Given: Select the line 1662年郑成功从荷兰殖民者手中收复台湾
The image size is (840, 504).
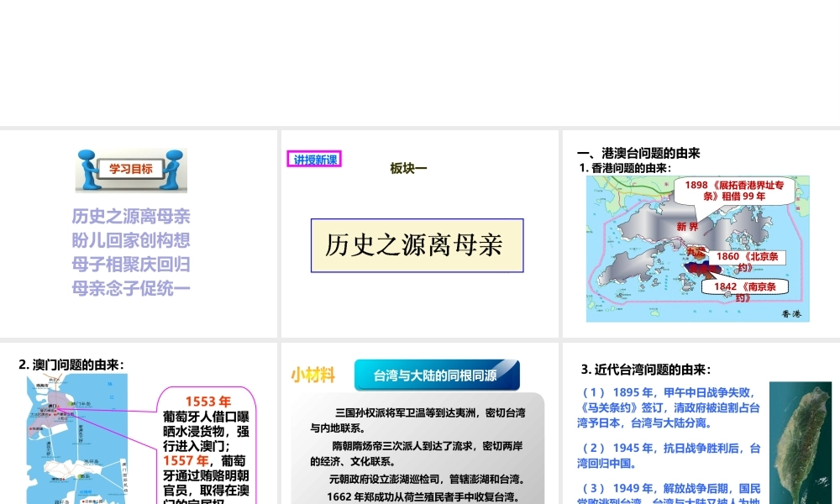Looking at the screenshot, I should tap(423, 497).
